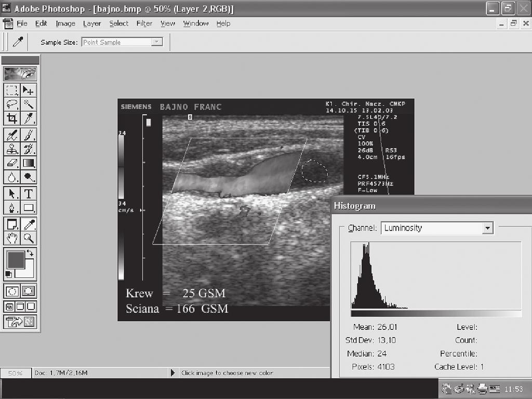Select the Move tool

click(x=29, y=90)
